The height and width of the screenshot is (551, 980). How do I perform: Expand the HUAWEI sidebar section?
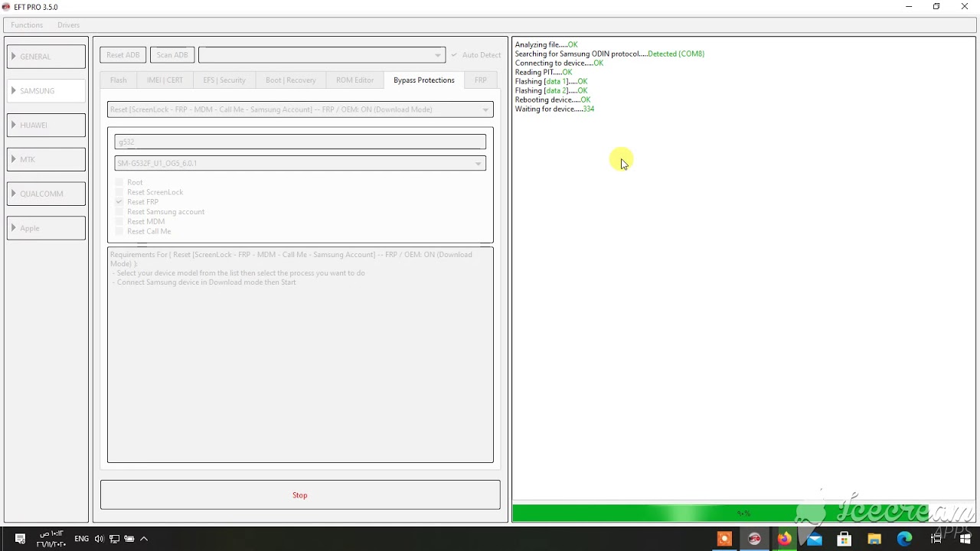(46, 125)
